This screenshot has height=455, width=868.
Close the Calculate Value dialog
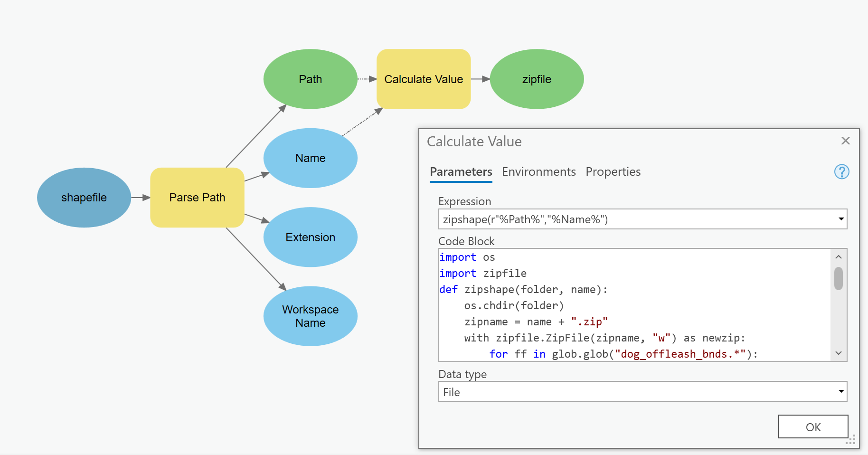845,141
